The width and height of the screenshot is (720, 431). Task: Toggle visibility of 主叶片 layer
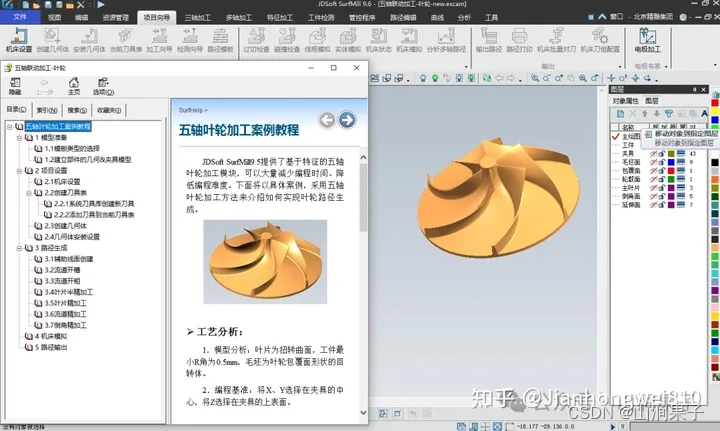(653, 188)
